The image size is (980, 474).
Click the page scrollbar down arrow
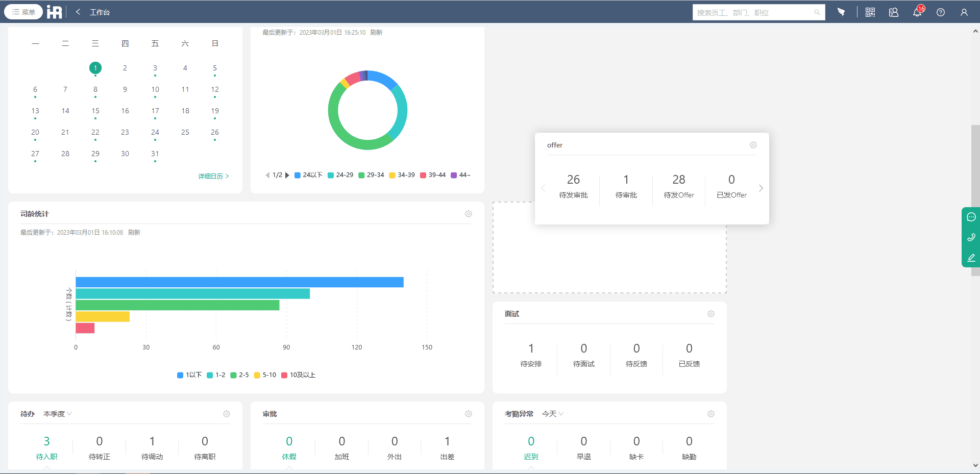[975, 465]
